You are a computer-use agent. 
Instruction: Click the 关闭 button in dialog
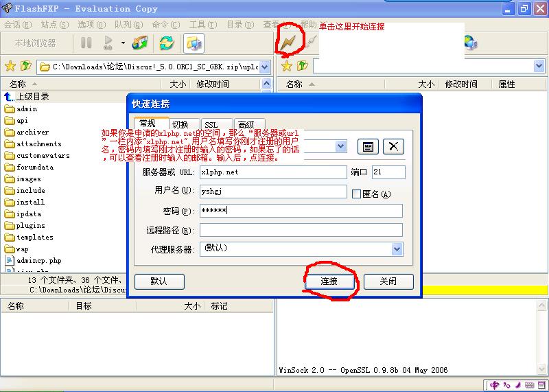tap(388, 281)
